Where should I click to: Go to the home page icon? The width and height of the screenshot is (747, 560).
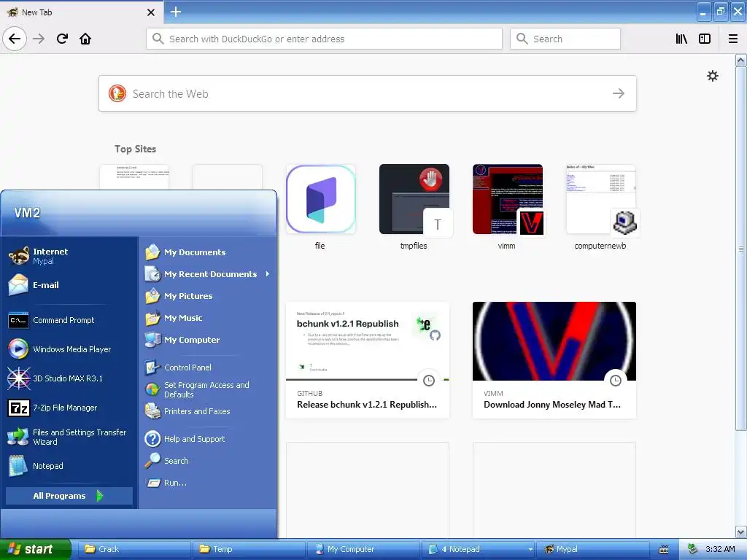[85, 39]
